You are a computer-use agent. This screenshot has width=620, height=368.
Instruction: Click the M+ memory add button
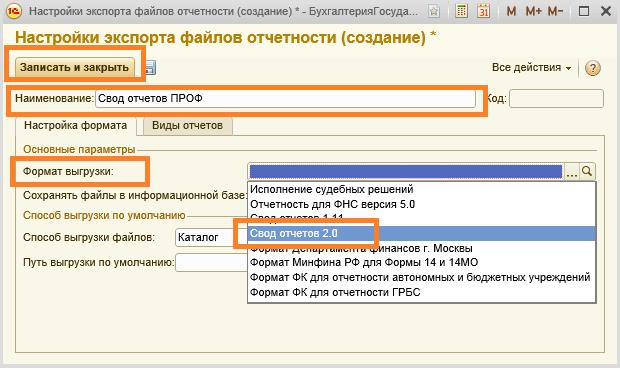click(533, 11)
